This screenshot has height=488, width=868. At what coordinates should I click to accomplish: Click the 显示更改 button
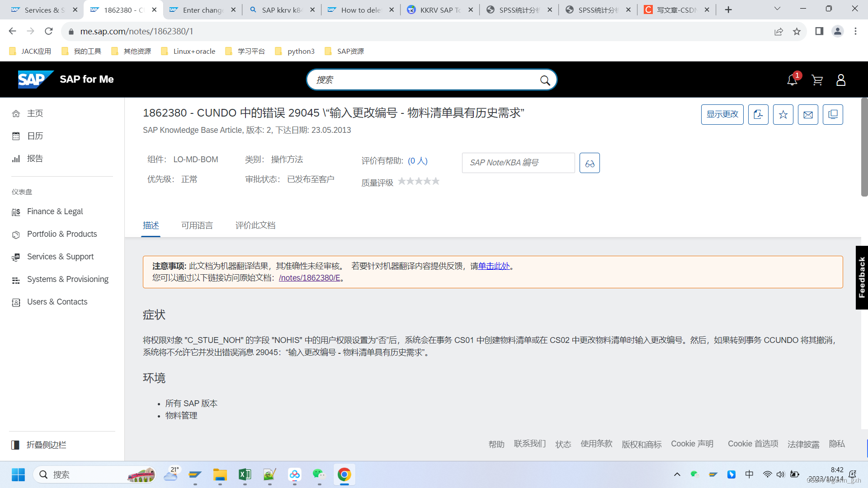[x=722, y=115]
